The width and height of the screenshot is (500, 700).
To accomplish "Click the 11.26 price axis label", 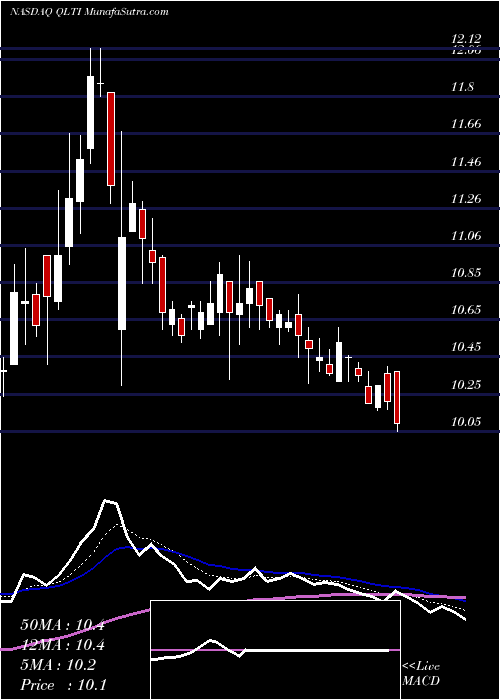I will coord(466,198).
